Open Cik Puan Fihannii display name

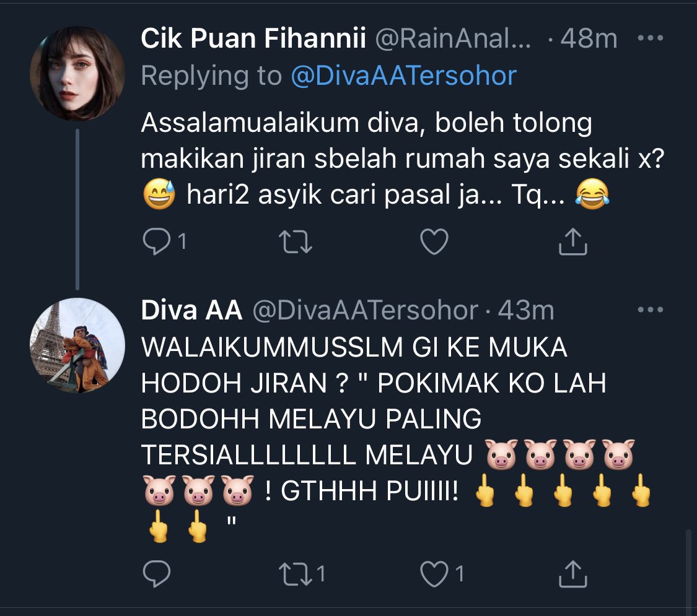pyautogui.click(x=253, y=38)
